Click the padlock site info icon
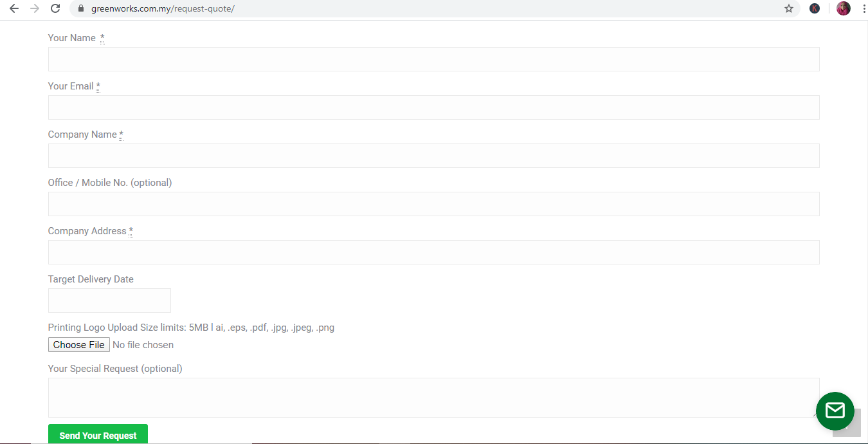 (81, 9)
